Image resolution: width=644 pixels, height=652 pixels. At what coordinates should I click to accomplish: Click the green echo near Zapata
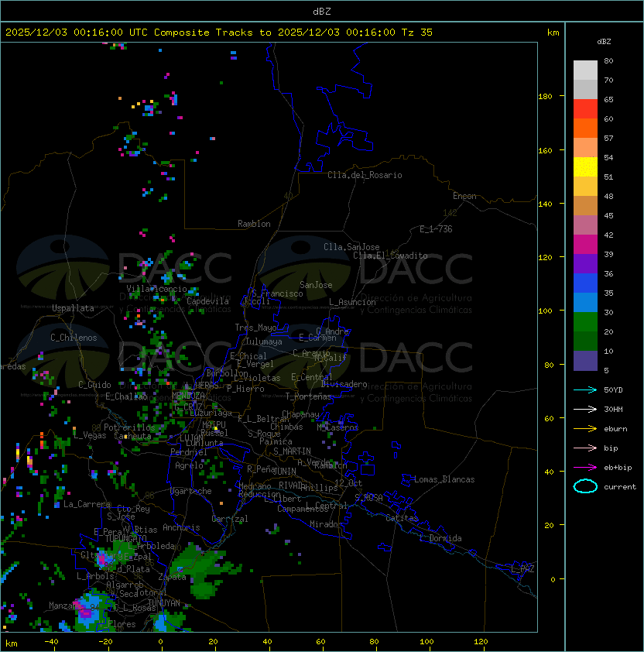point(205,569)
